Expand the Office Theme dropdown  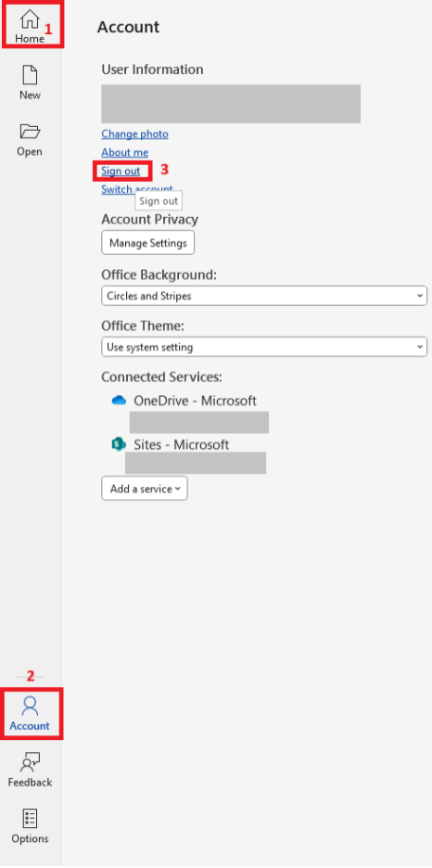(x=264, y=347)
